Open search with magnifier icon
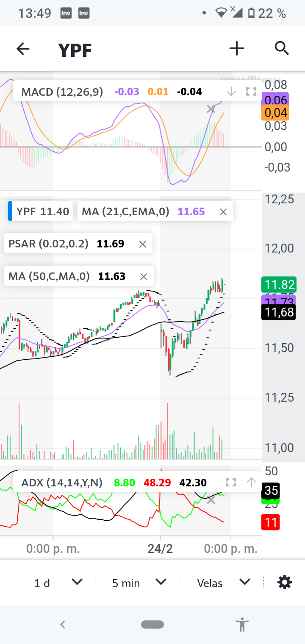Image resolution: width=305 pixels, height=644 pixels. [282, 49]
